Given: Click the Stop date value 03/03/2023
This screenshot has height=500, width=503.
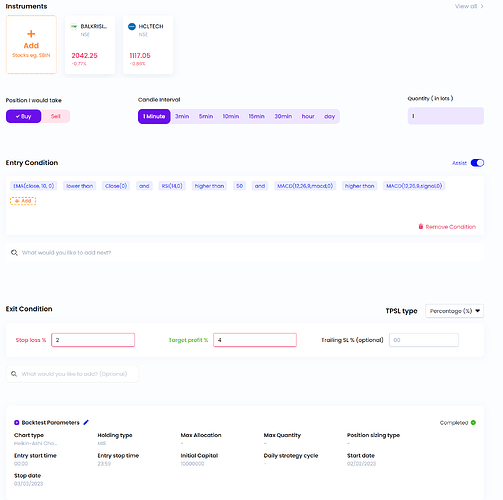Looking at the screenshot, I should coord(29,484).
